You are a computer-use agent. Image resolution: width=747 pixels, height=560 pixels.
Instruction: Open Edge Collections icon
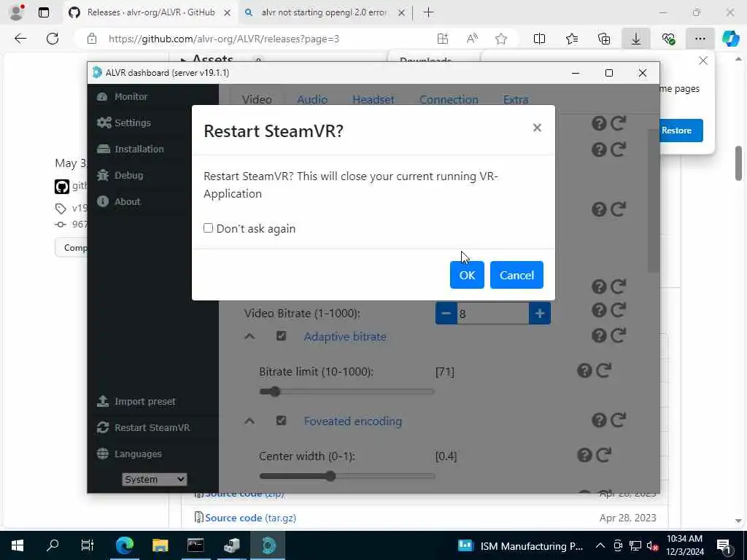point(604,39)
